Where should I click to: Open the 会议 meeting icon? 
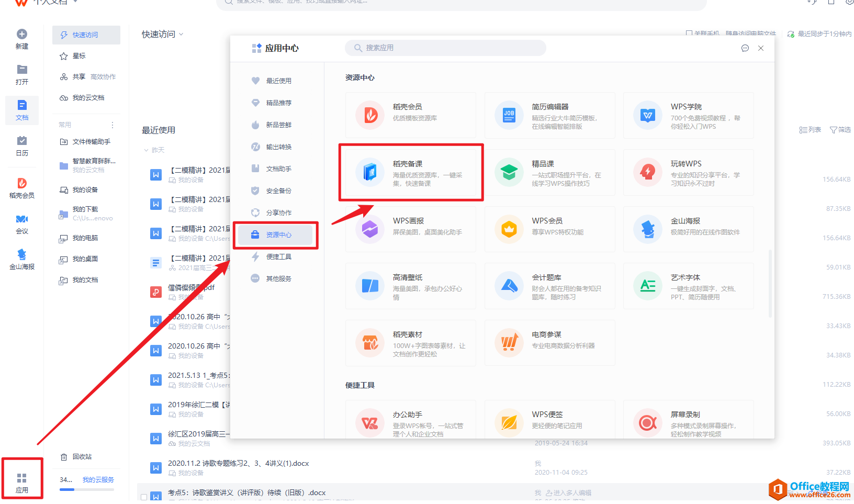click(x=22, y=219)
